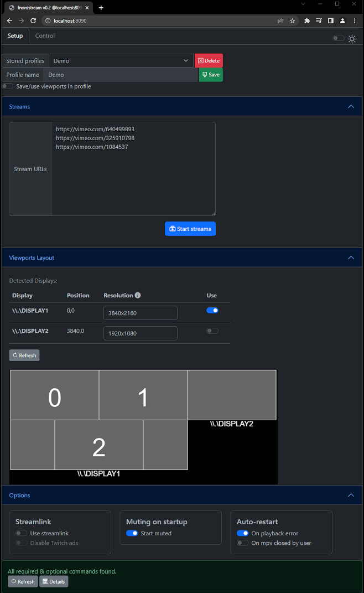Click the share page icon

click(x=280, y=21)
